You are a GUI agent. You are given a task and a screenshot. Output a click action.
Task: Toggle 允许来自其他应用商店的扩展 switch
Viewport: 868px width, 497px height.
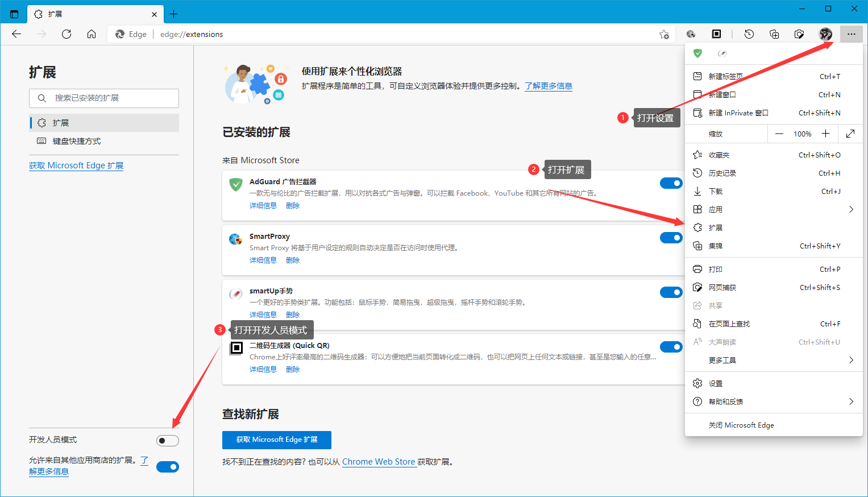[x=168, y=467]
